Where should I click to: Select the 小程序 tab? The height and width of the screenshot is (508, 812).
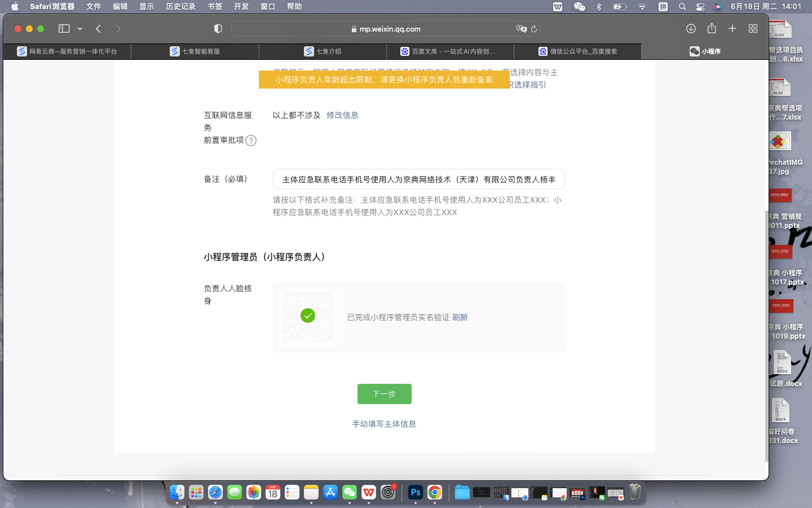click(x=705, y=51)
